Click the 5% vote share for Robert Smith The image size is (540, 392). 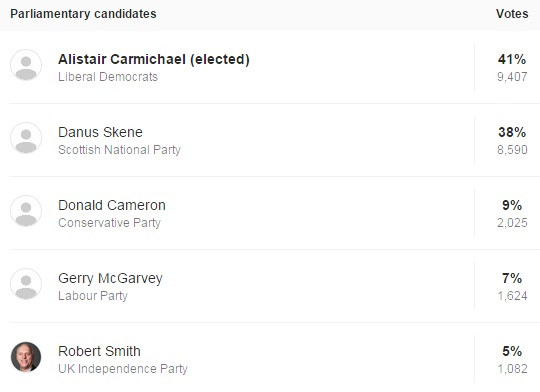[x=512, y=351]
